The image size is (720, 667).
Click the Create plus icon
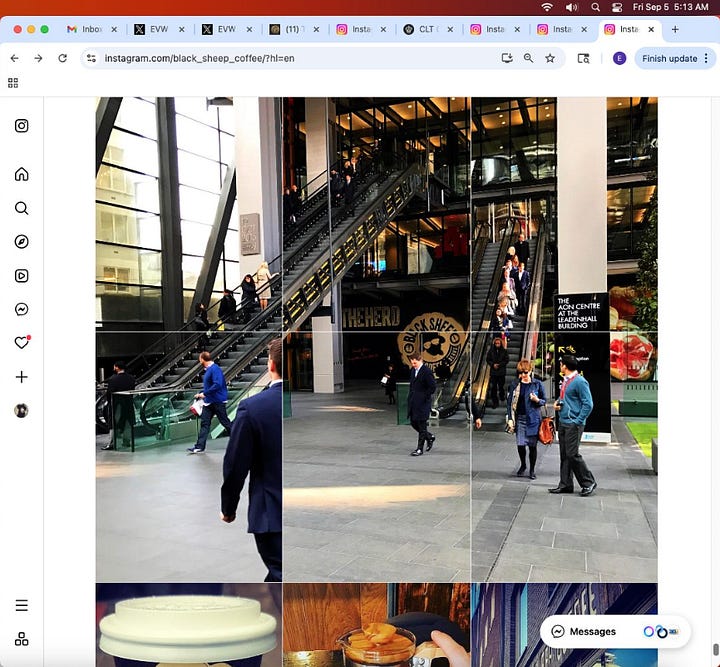pos(22,377)
